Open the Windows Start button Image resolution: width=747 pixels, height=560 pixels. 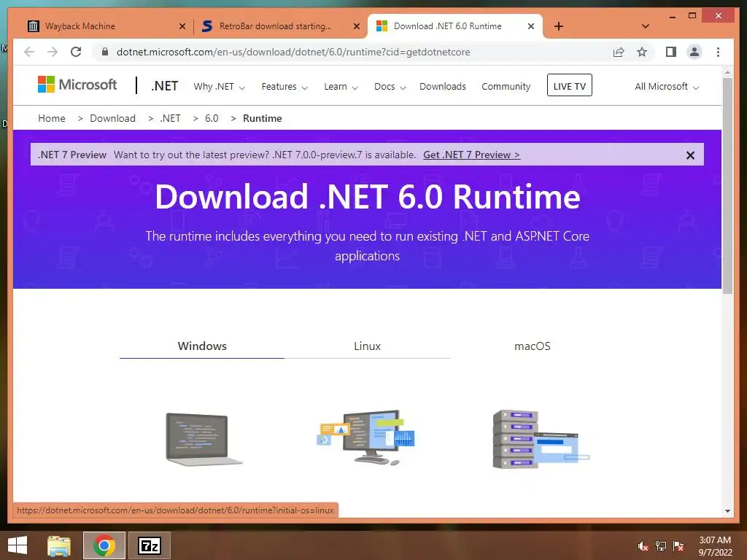pyautogui.click(x=18, y=545)
